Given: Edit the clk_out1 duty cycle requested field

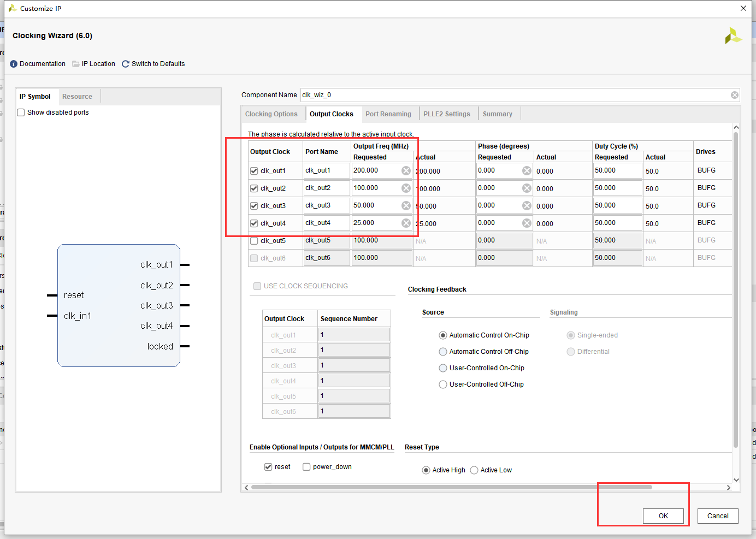Looking at the screenshot, I should click(618, 170).
